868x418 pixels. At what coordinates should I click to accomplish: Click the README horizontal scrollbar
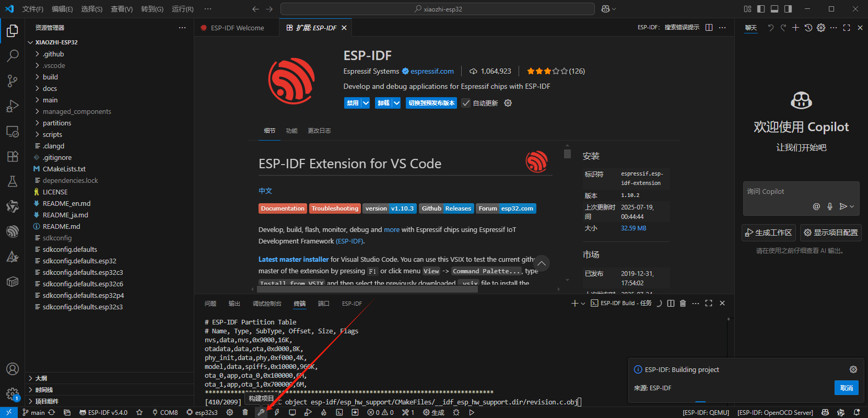(x=367, y=289)
